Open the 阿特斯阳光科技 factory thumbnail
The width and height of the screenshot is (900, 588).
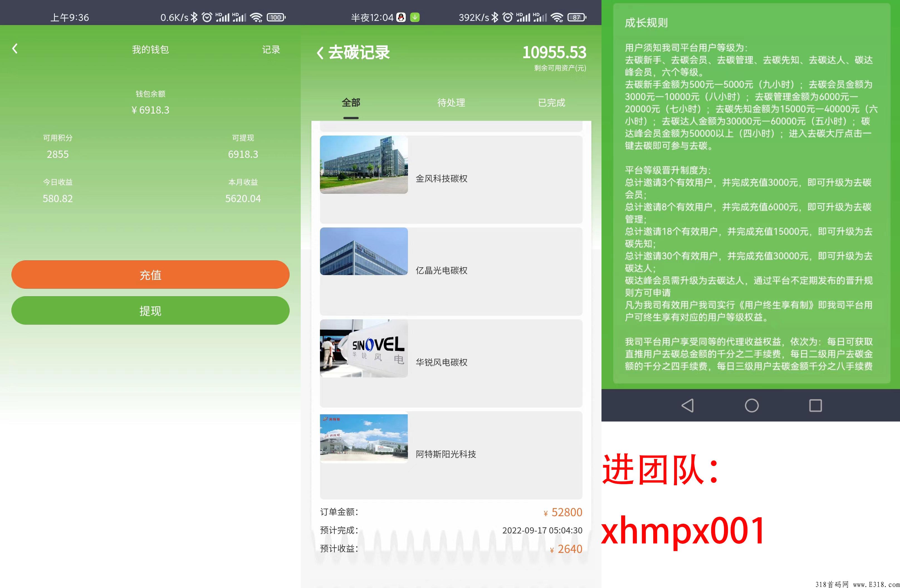364,438
